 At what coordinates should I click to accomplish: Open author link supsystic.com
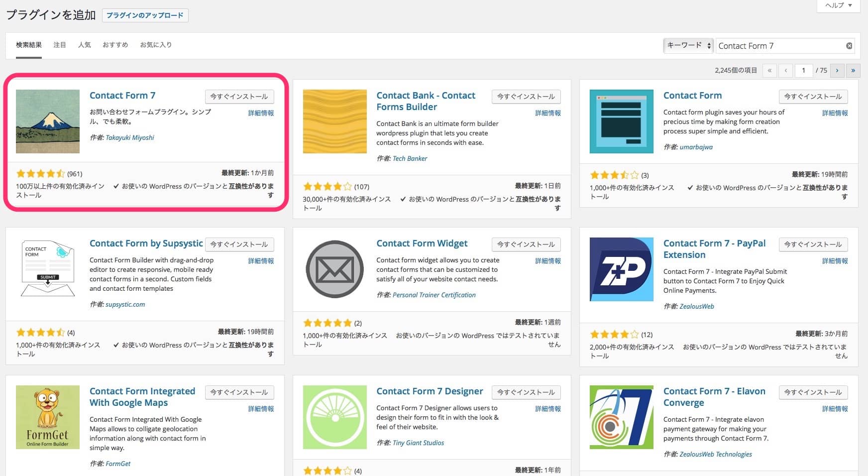click(125, 304)
